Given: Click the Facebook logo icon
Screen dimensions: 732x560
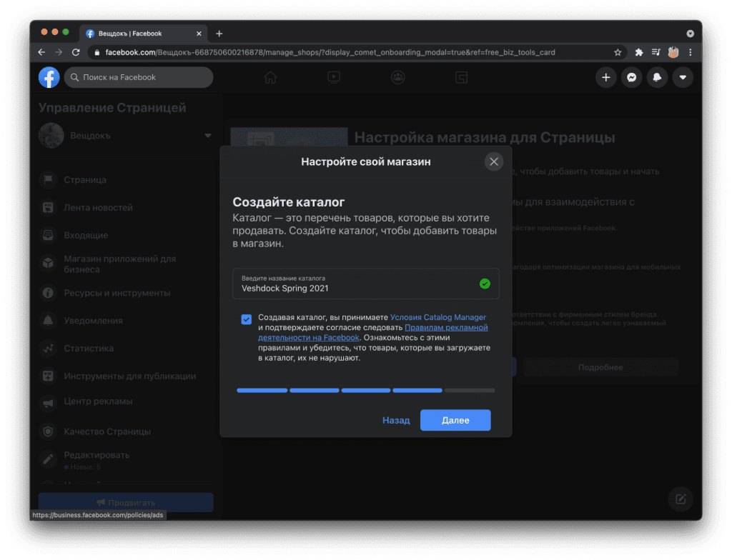Looking at the screenshot, I should coord(49,77).
